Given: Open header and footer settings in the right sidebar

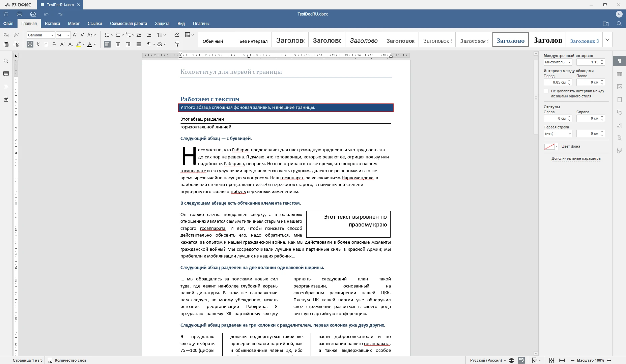Looking at the screenshot, I should [x=620, y=99].
